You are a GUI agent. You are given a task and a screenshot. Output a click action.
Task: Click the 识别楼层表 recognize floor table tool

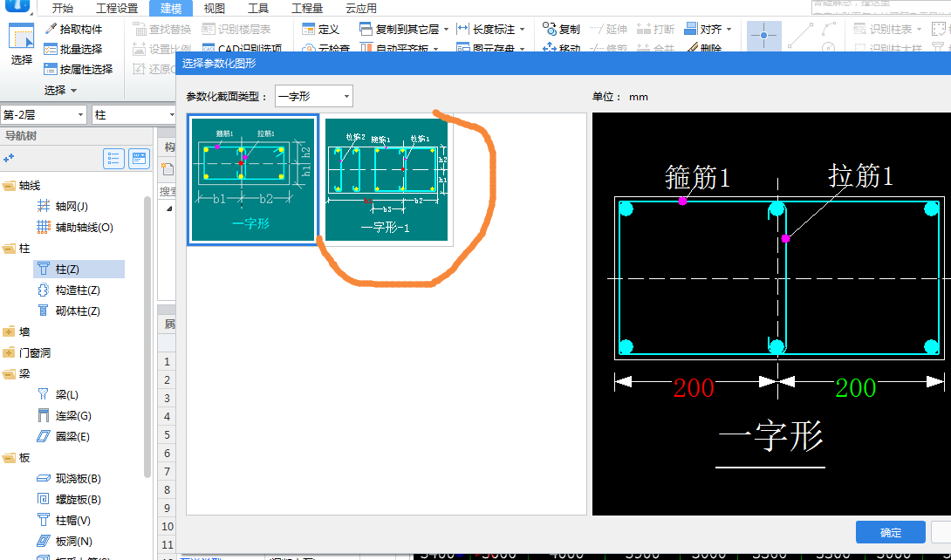click(x=236, y=29)
